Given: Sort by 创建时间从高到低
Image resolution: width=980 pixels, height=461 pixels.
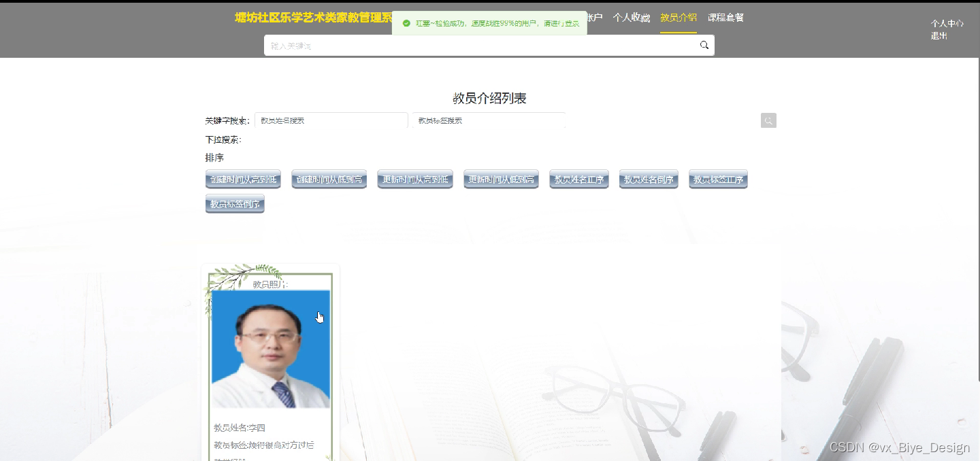Looking at the screenshot, I should [x=243, y=180].
